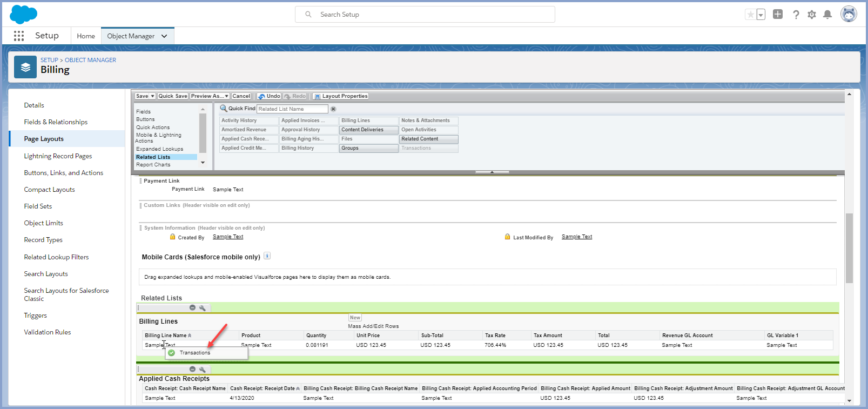Image resolution: width=868 pixels, height=409 pixels.
Task: Click the New button in Billing Lines
Action: 355,318
